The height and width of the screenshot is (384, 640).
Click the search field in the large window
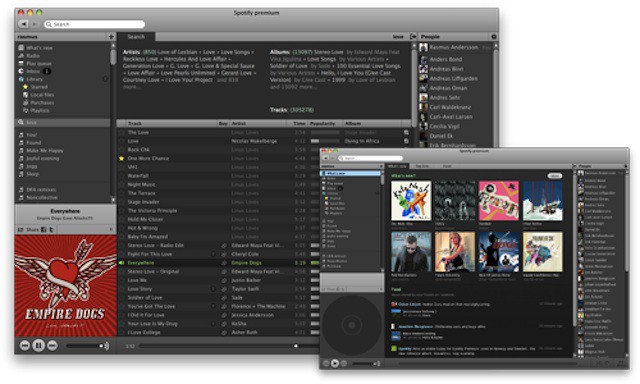(94, 24)
